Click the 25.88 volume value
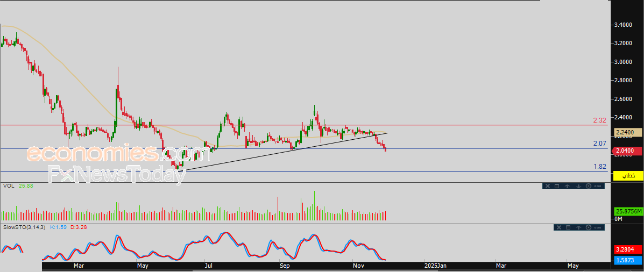644x272 pixels. (26, 186)
